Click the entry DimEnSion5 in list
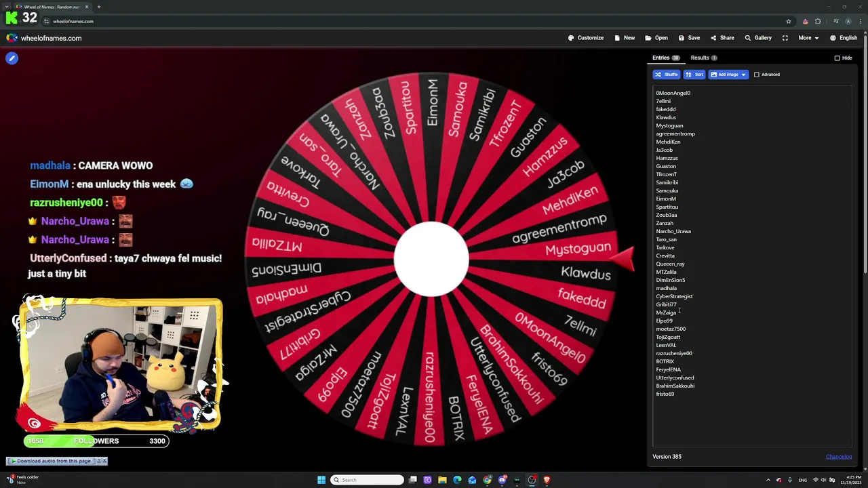This screenshot has width=868, height=488. click(x=670, y=280)
